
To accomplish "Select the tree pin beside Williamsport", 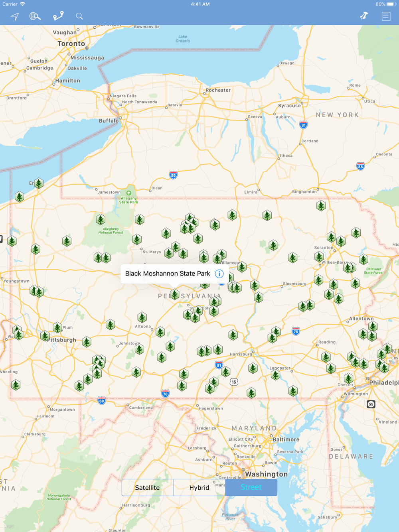I will click(242, 266).
